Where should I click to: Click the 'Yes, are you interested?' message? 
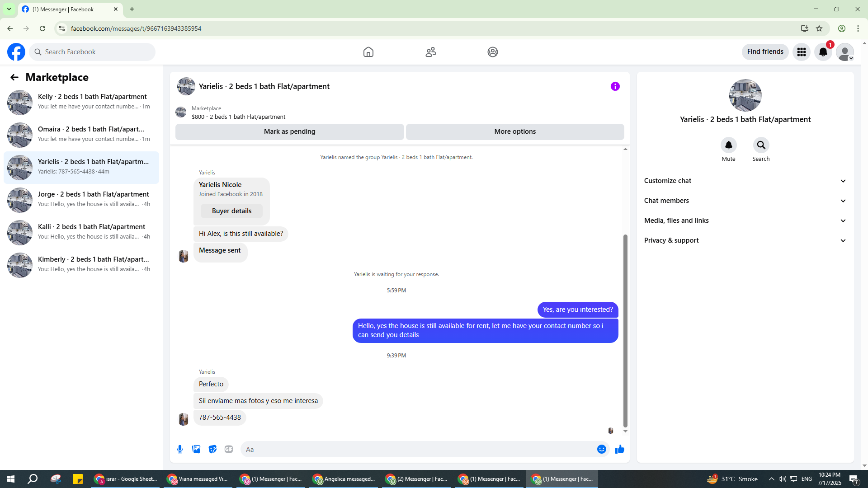coord(578,310)
